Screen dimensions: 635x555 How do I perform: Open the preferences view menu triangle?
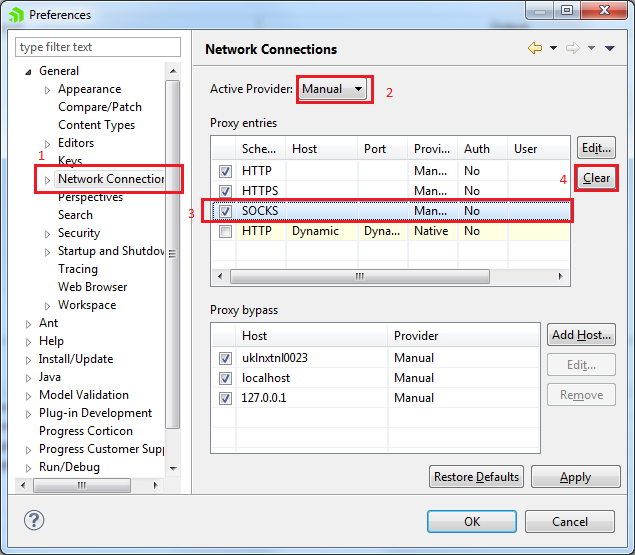coord(610,48)
